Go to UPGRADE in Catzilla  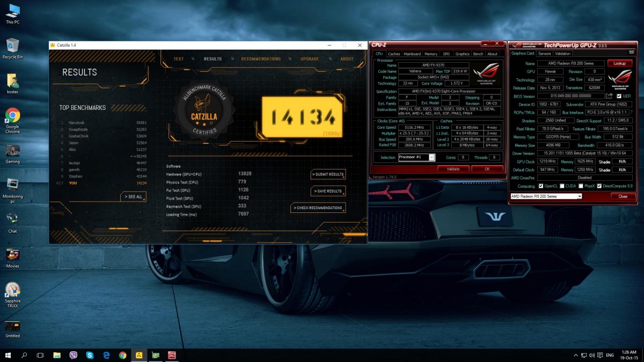pos(310,59)
